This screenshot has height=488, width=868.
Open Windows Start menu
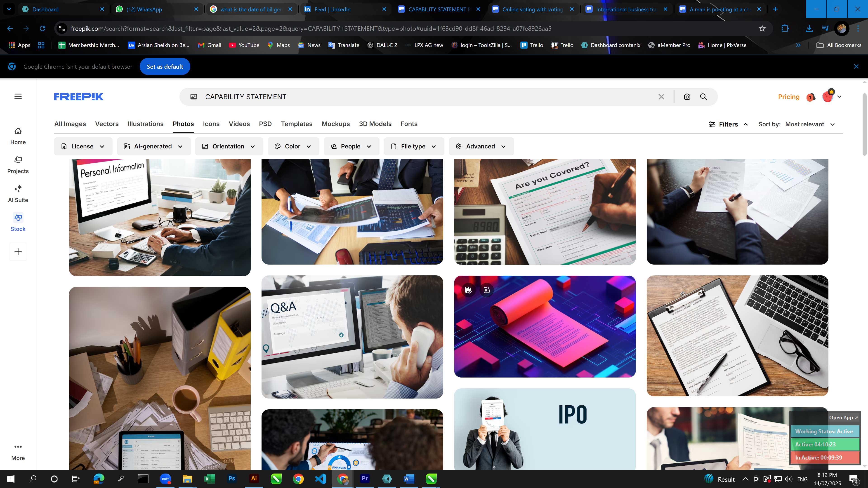[x=11, y=479]
